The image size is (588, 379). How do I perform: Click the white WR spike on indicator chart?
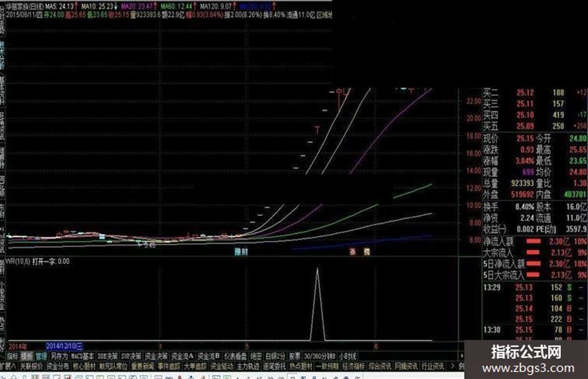pos(317,304)
